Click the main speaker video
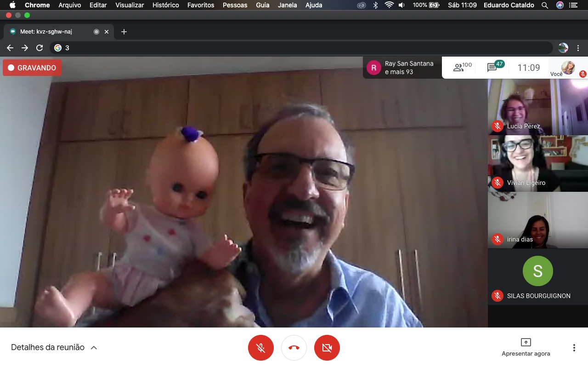 click(244, 192)
